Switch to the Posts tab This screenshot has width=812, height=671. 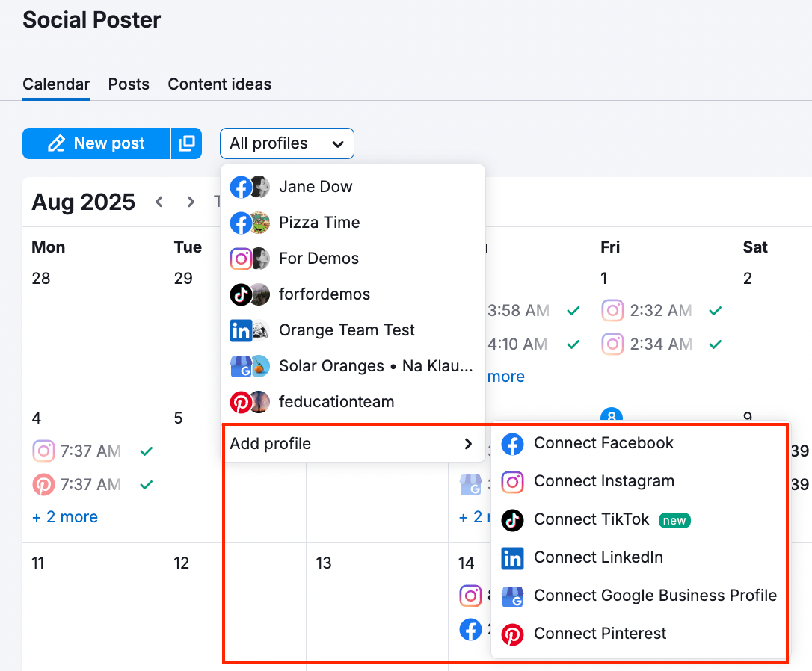click(x=128, y=84)
